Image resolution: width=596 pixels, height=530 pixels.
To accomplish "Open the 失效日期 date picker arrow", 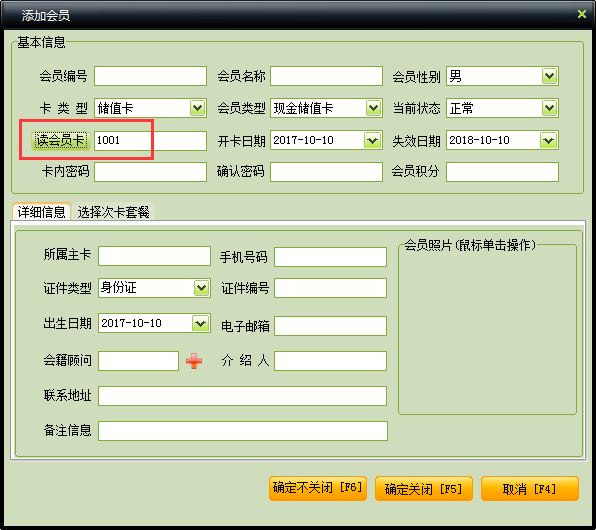I will click(548, 140).
